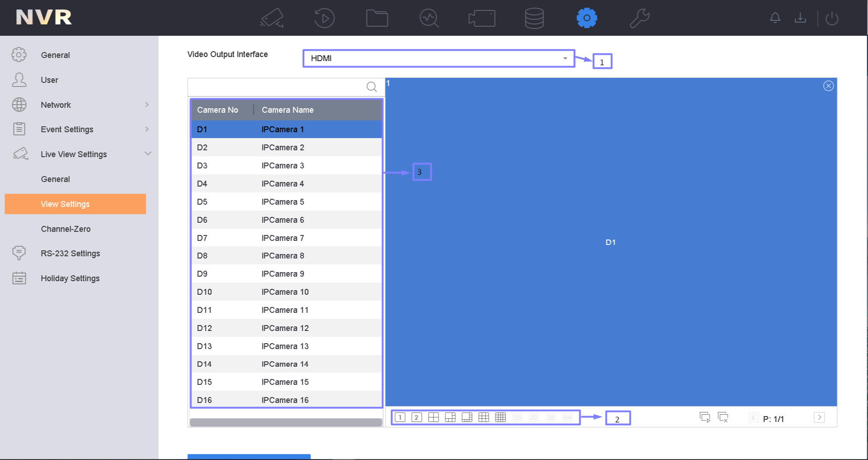
Task: Select IPCamera 7 row in list
Action: (286, 238)
